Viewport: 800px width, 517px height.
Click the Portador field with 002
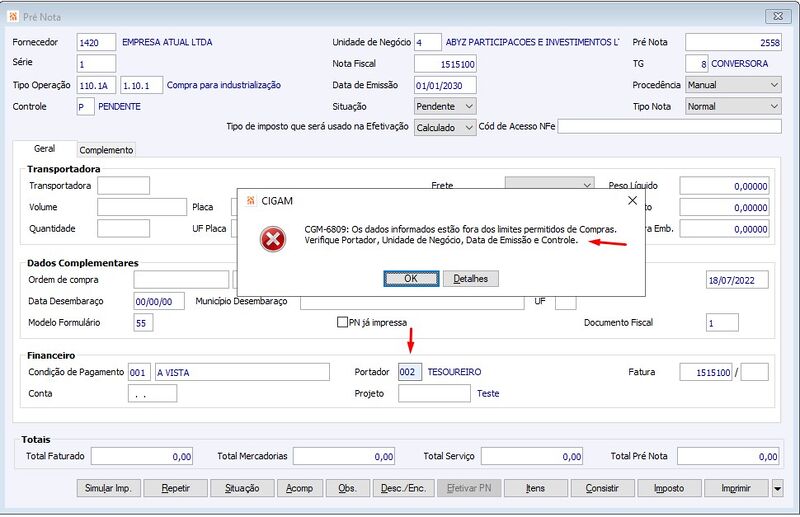click(x=410, y=372)
